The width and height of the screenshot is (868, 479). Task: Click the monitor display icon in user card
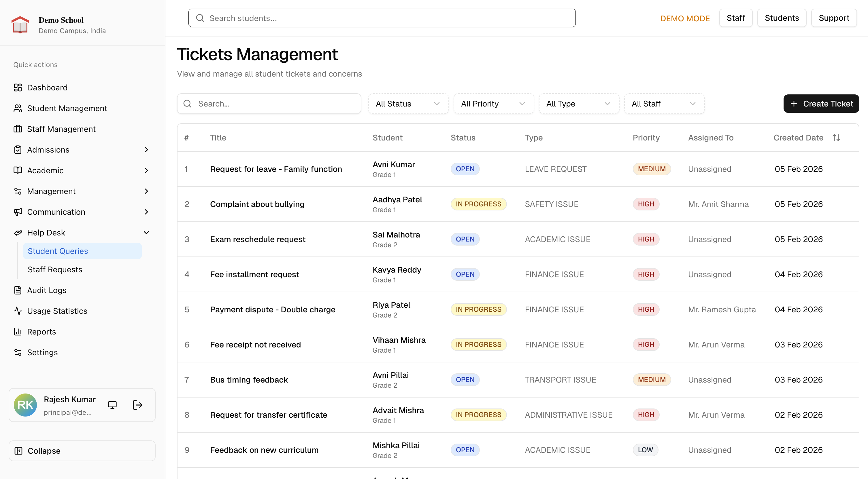[112, 405]
